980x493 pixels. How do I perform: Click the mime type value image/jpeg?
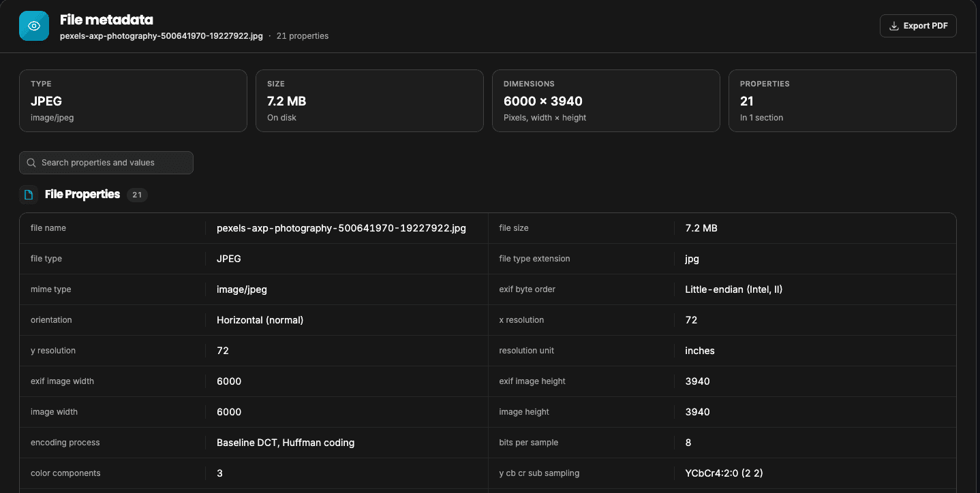point(242,289)
